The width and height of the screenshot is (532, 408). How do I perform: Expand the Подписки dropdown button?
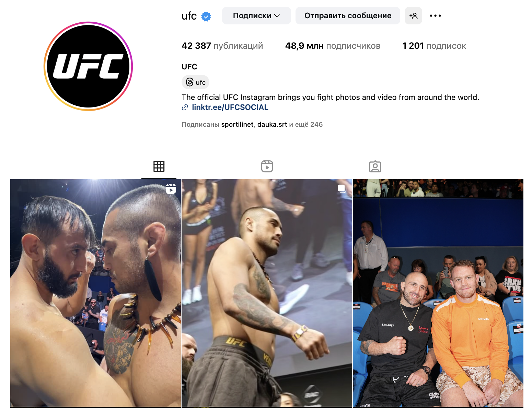click(256, 16)
